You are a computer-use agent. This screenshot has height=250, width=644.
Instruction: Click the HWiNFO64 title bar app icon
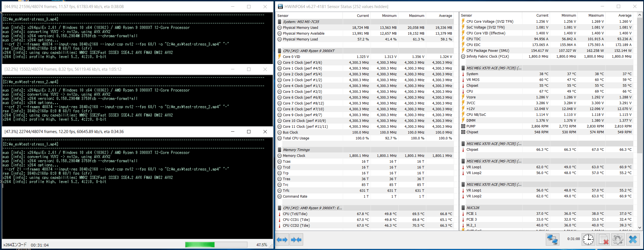pyautogui.click(x=280, y=6)
